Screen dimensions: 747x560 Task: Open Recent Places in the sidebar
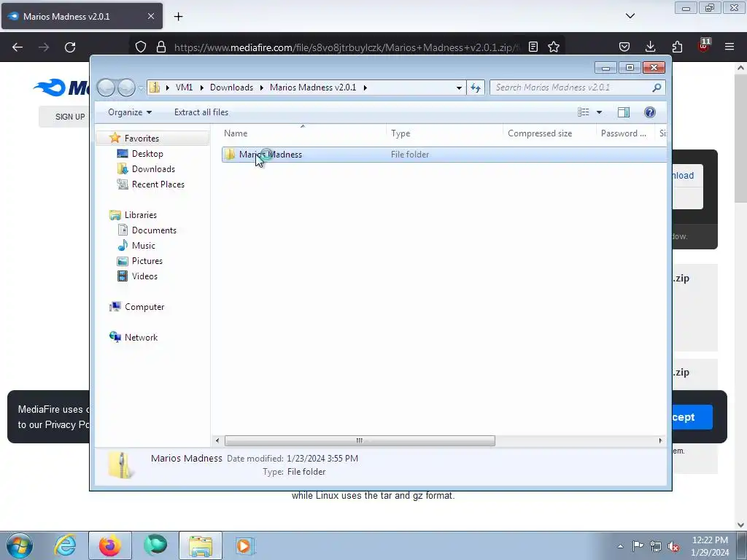(158, 184)
